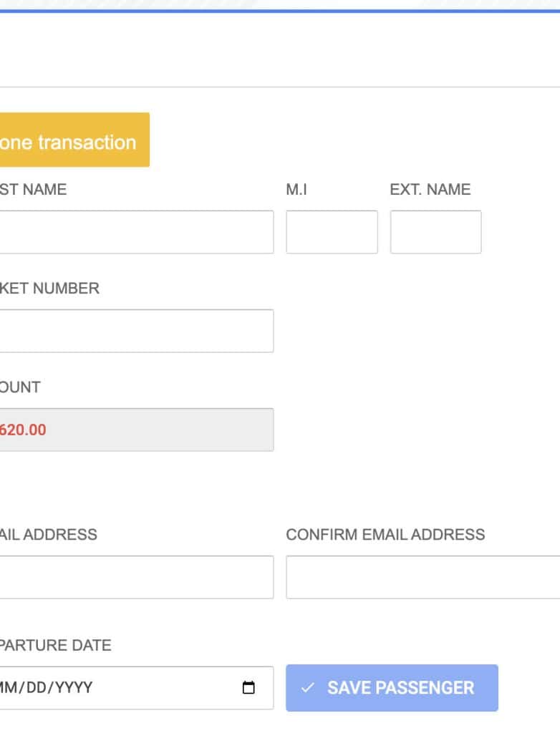This screenshot has width=560, height=746.
Task: Focus the email address input
Action: point(135,577)
